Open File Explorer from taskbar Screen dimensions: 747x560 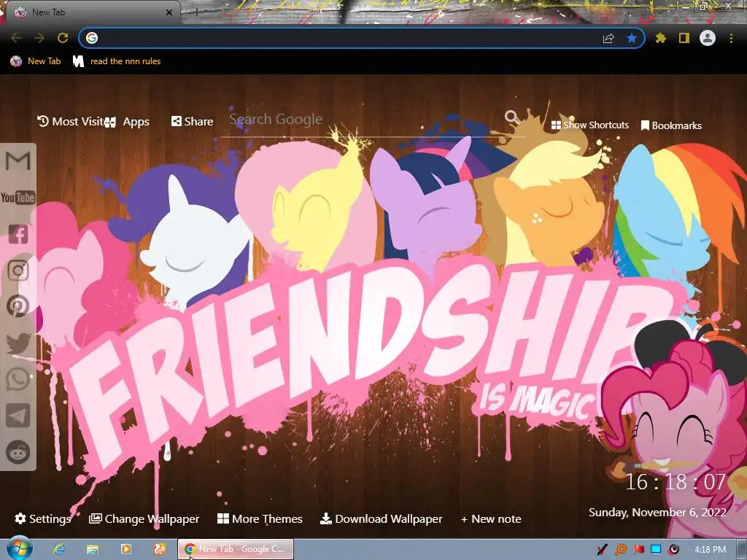[x=93, y=549]
